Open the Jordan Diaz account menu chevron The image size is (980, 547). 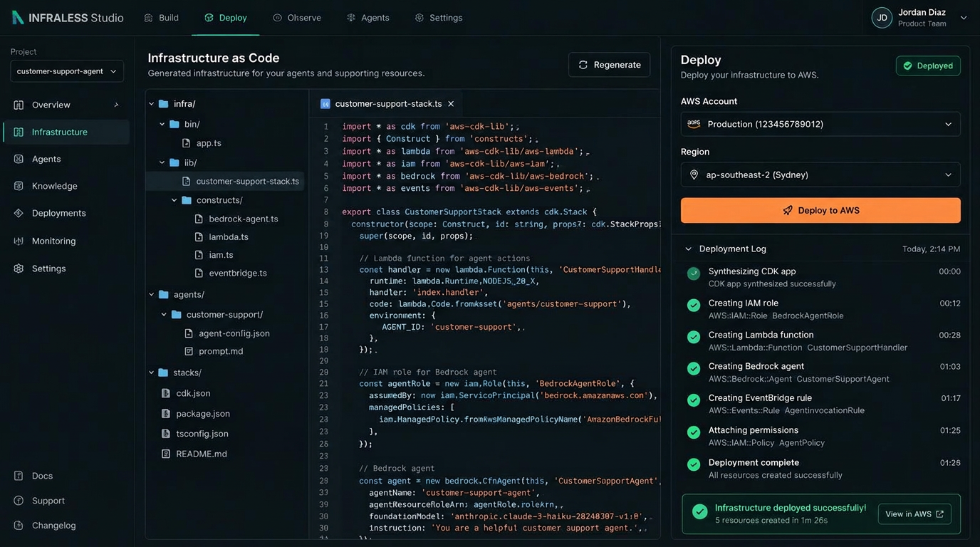(964, 18)
